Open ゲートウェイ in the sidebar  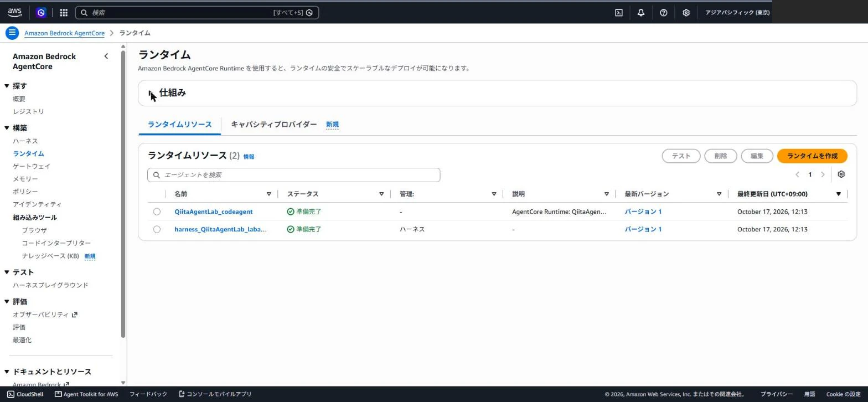point(32,166)
